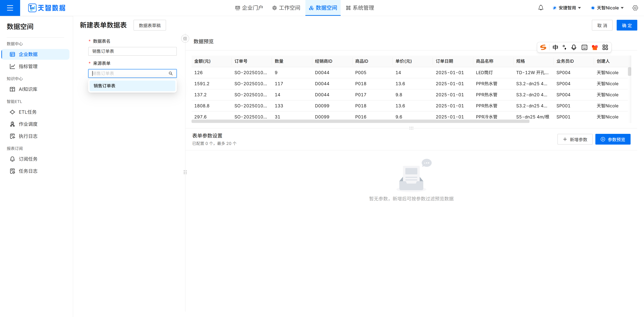The width and height of the screenshot is (644, 317).
Task: Collapse the left form panel
Action: pyautogui.click(x=185, y=39)
